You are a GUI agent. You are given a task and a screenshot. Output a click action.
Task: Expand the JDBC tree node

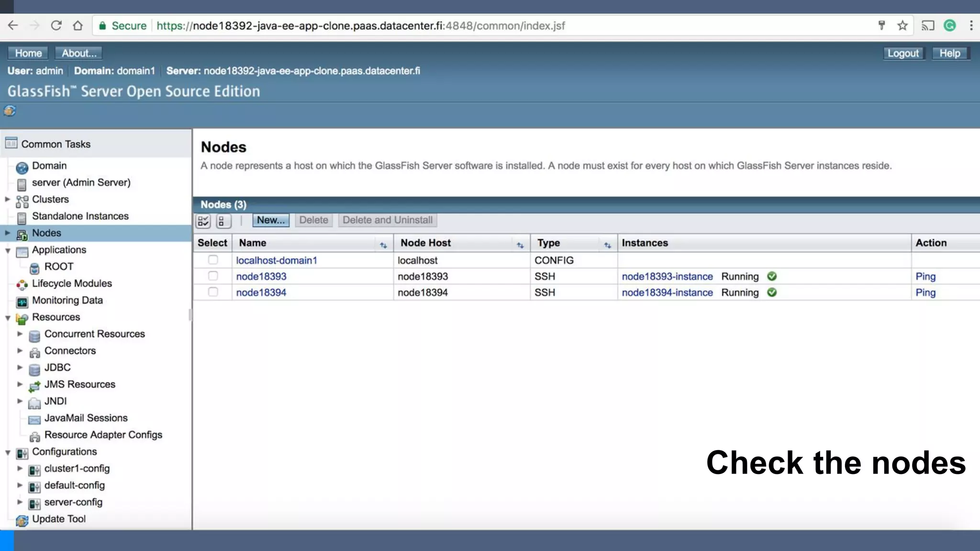point(20,367)
